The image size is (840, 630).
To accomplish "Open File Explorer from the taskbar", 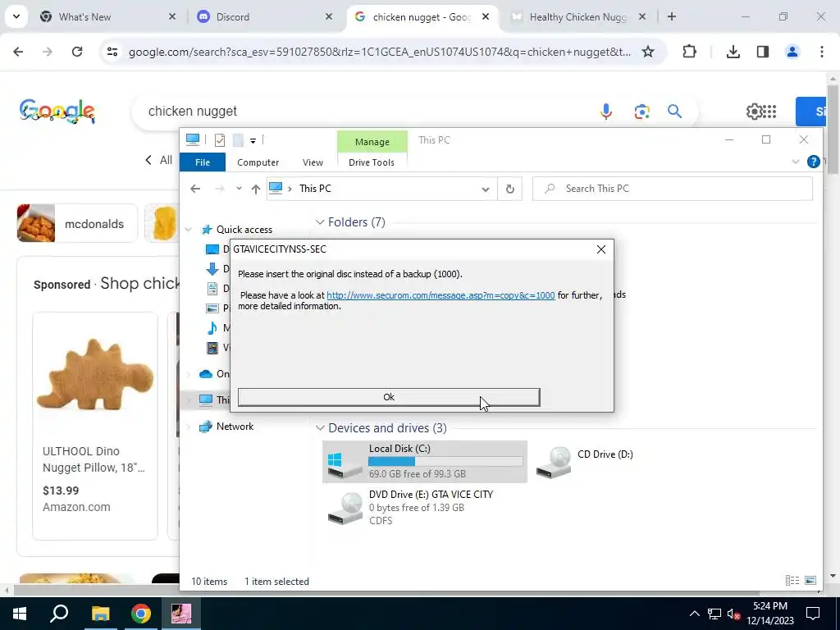I will (100, 614).
